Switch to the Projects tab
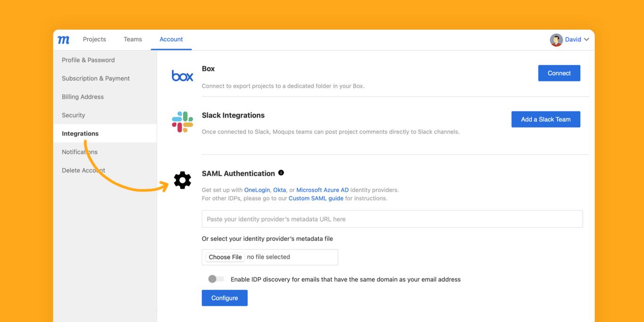 [94, 40]
